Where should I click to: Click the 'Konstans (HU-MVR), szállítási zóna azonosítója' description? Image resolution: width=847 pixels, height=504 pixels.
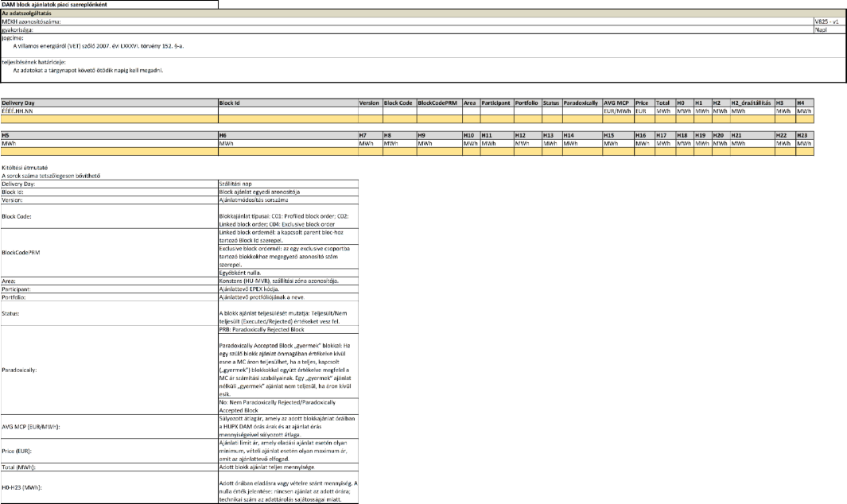click(289, 281)
